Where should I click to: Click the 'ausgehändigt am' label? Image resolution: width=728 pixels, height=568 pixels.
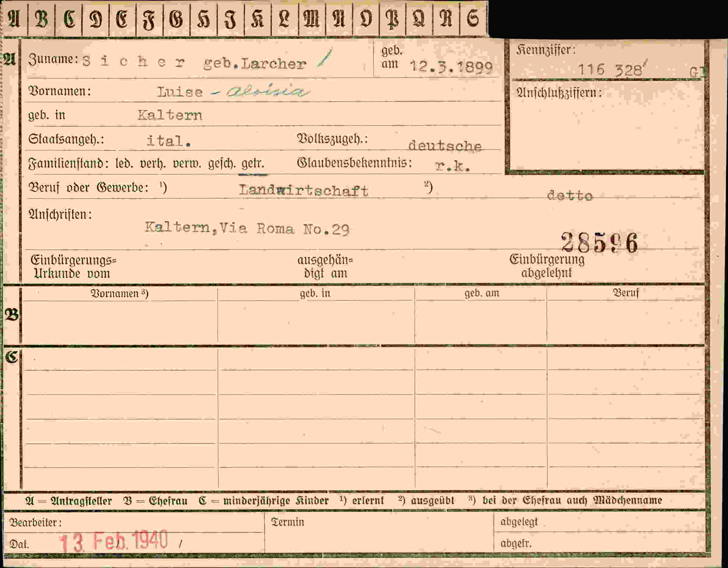click(x=325, y=267)
